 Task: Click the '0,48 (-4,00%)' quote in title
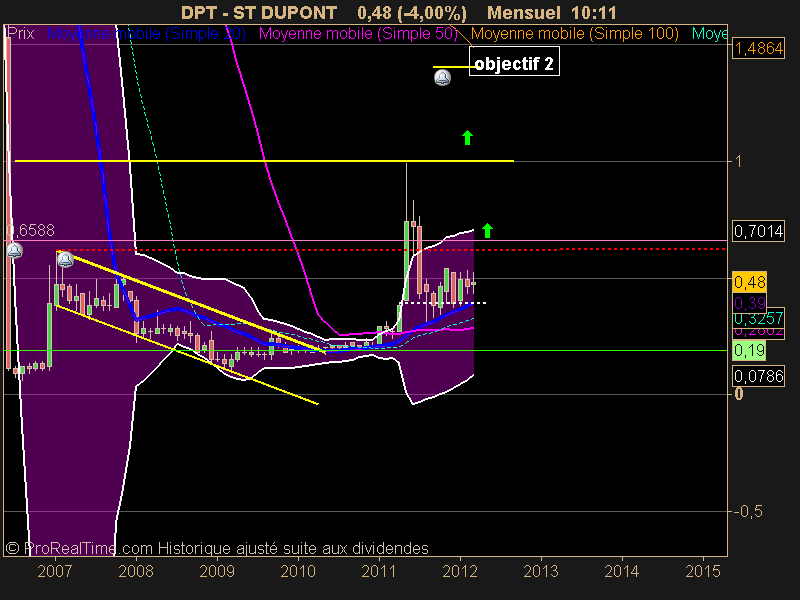(x=412, y=12)
